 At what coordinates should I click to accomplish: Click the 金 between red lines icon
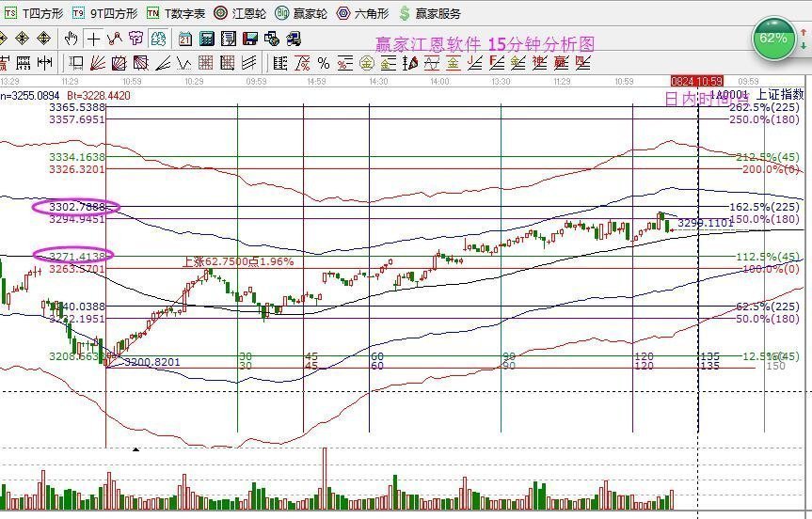click(x=454, y=63)
